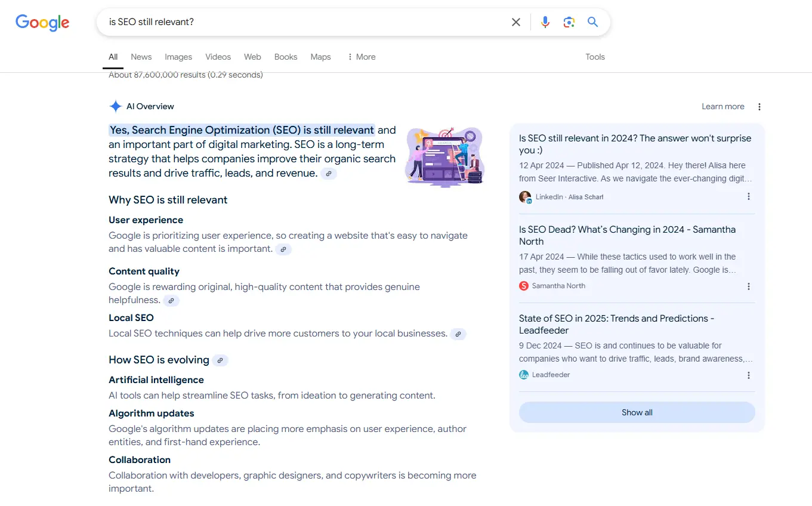Viewport: 812px width, 506px height.
Task: Click the Leadfeeder favicon
Action: tap(524, 375)
